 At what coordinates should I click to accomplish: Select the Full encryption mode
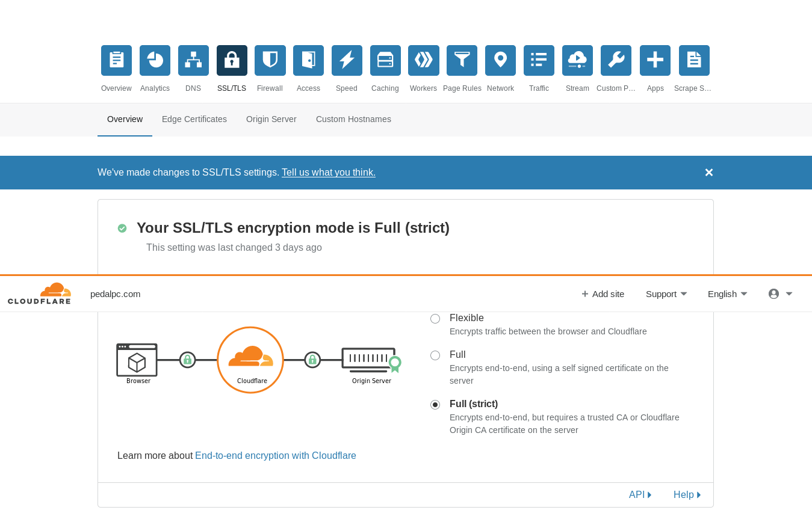pos(435,355)
